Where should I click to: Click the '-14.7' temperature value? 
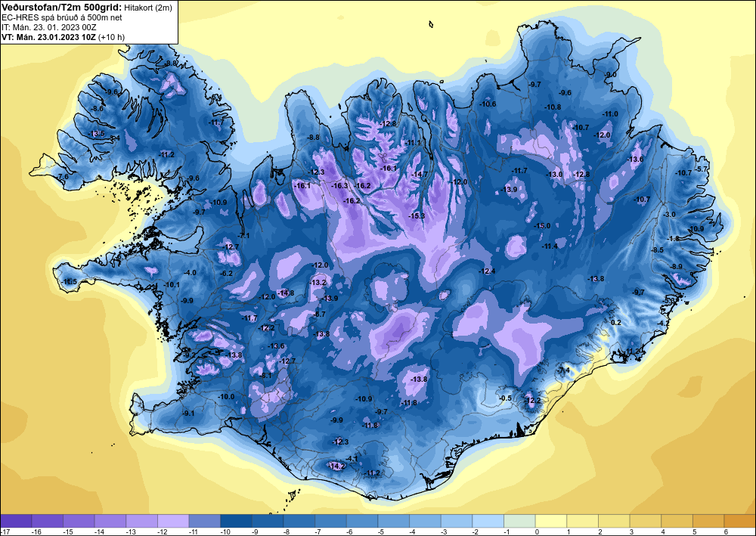click(420, 175)
